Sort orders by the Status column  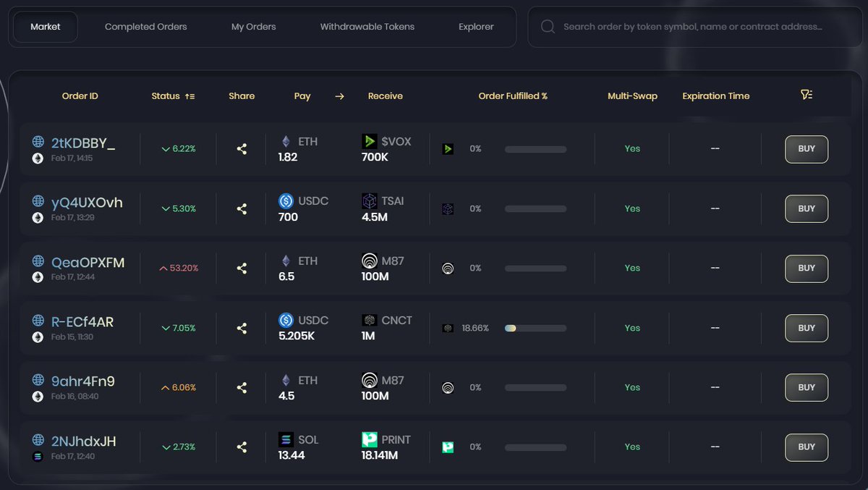click(x=173, y=96)
